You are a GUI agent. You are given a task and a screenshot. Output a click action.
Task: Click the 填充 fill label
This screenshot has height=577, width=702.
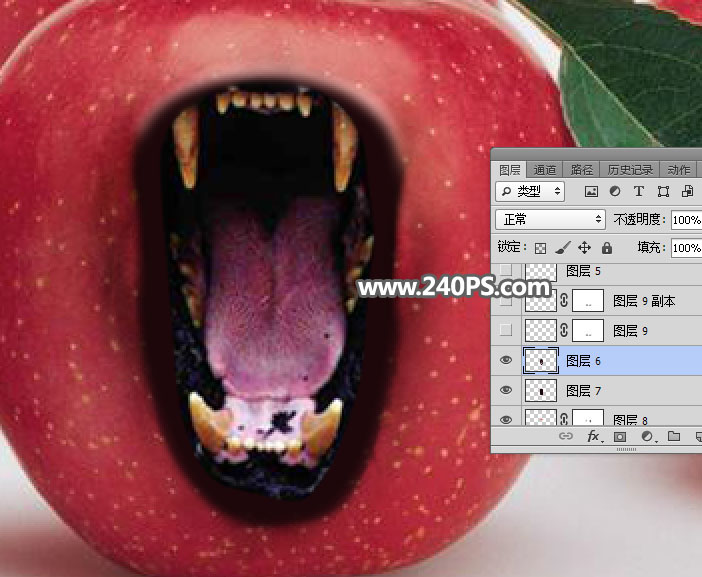click(x=649, y=247)
